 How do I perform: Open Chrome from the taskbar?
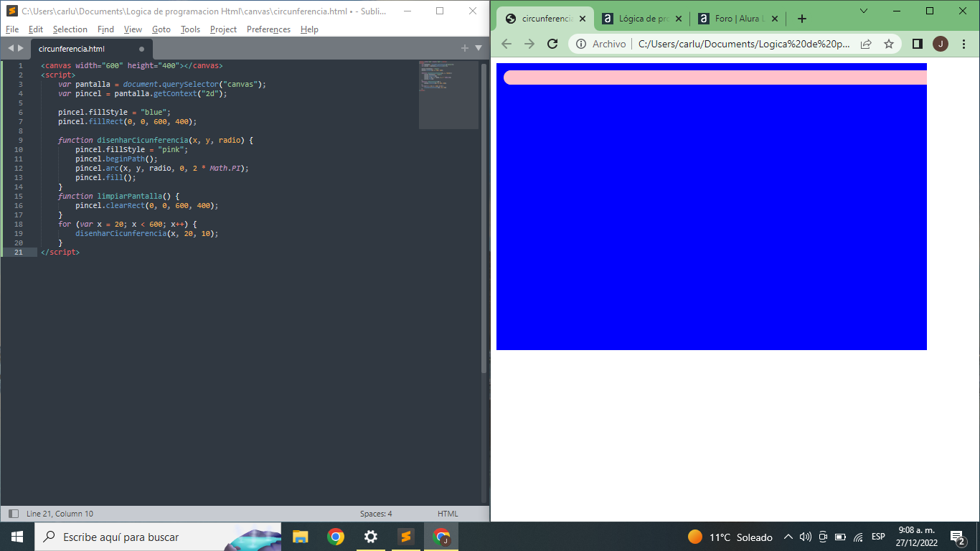335,537
